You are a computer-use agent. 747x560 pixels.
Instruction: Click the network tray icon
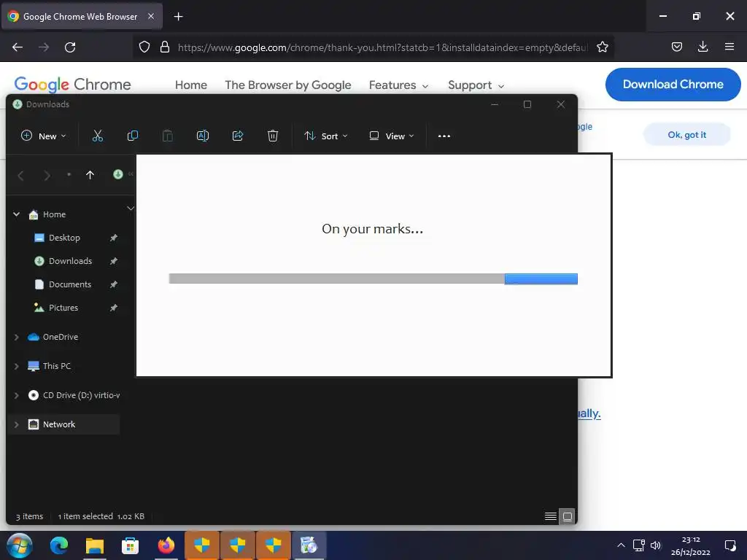pyautogui.click(x=638, y=545)
